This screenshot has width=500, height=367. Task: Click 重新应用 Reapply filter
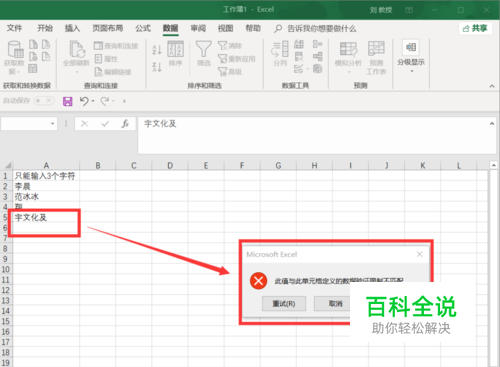click(236, 59)
